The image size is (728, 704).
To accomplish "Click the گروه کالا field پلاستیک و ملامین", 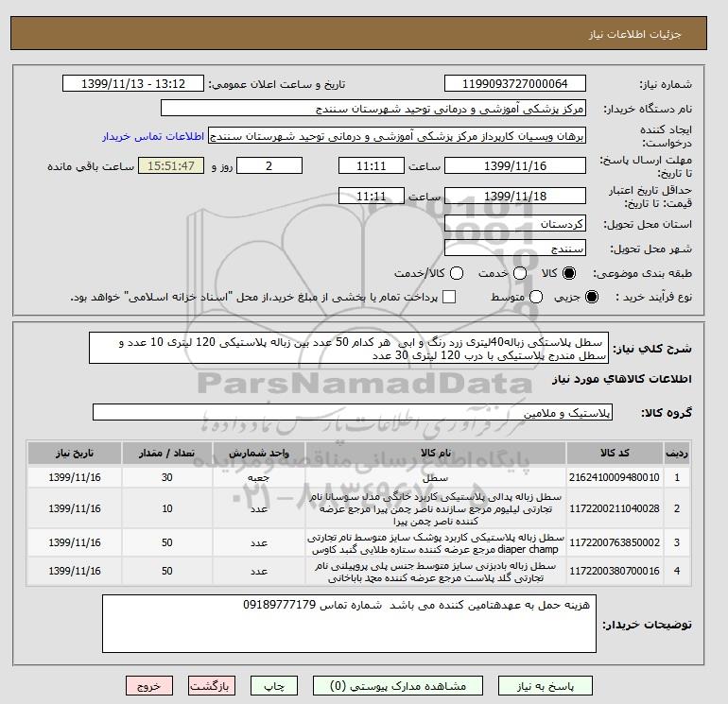I will [353, 412].
